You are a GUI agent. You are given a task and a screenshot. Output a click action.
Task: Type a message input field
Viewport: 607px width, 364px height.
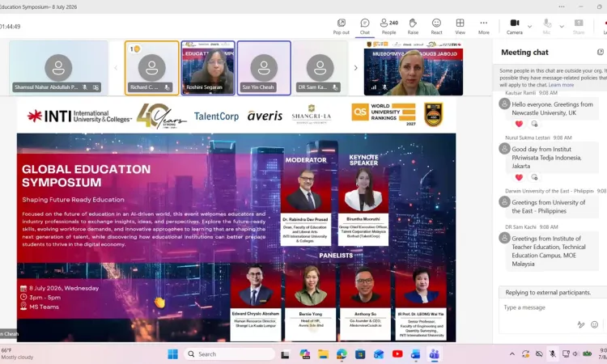(x=553, y=307)
